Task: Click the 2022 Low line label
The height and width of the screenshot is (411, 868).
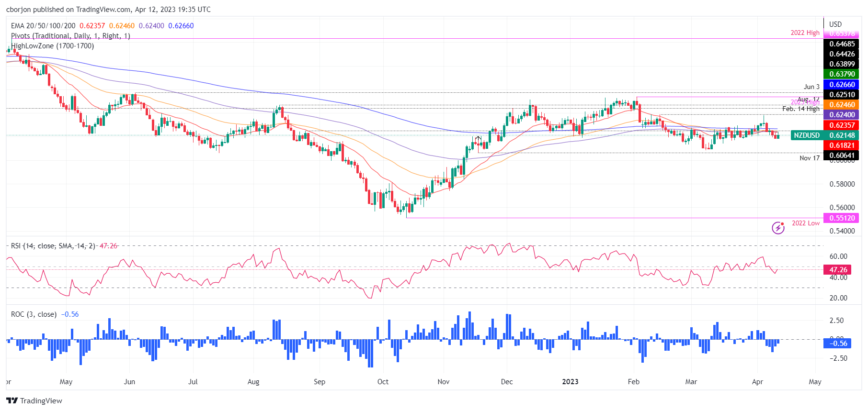Action: click(x=806, y=223)
